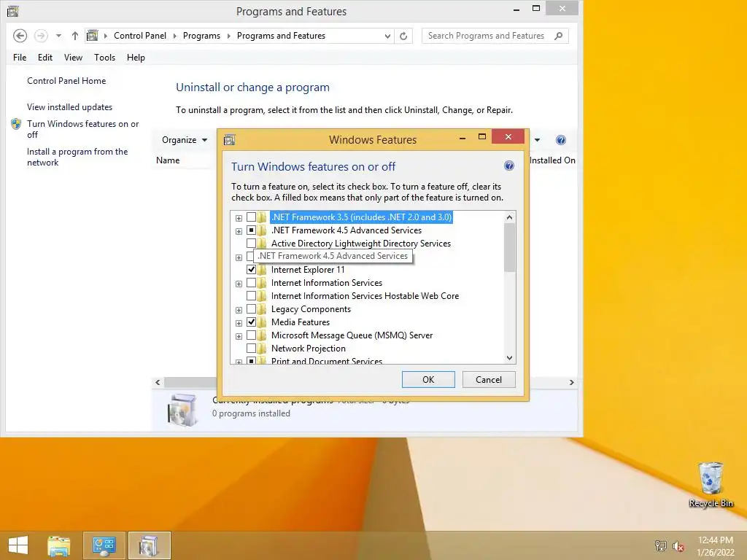Click folder icon next to Media Features
The width and height of the screenshot is (747, 560).
[x=262, y=322]
